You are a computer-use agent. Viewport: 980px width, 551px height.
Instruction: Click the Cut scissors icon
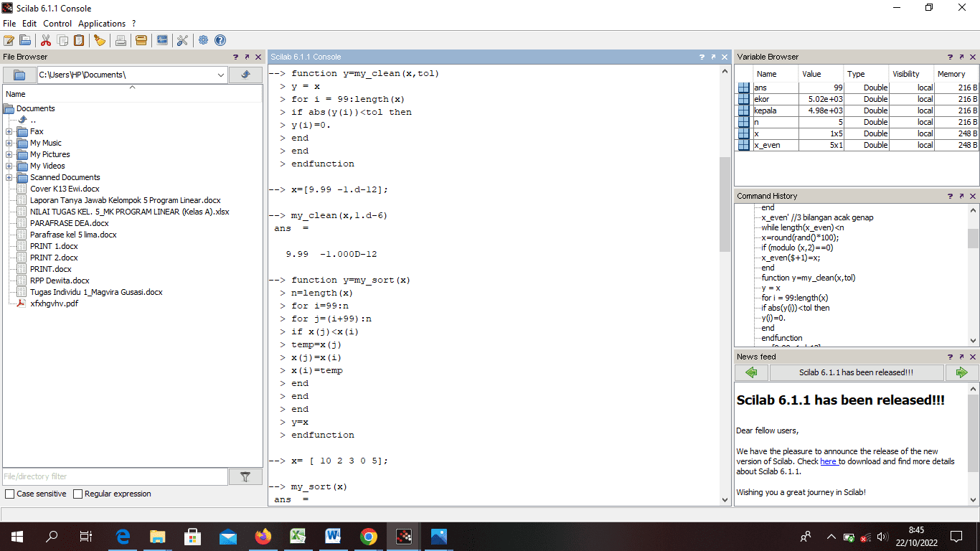tap(46, 40)
